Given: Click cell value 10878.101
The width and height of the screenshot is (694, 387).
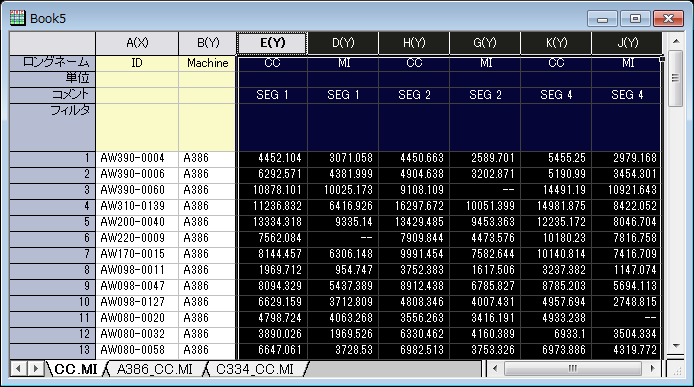Looking at the screenshot, I should tap(272, 190).
